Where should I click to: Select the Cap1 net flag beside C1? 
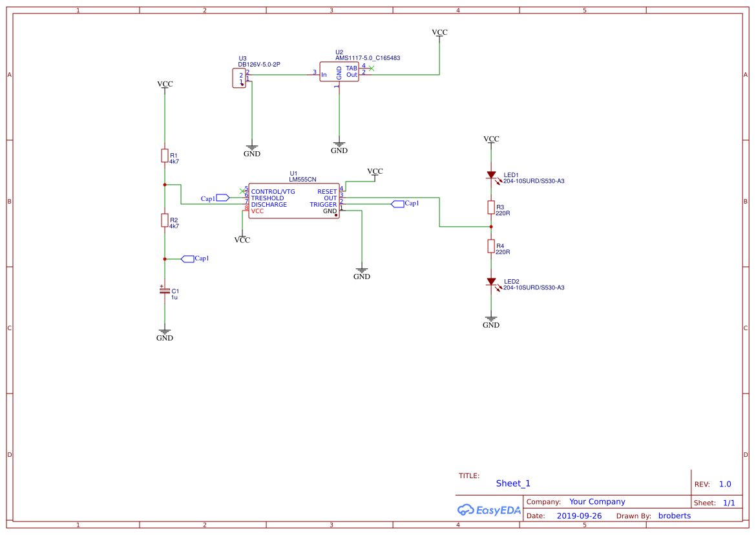[x=188, y=258]
